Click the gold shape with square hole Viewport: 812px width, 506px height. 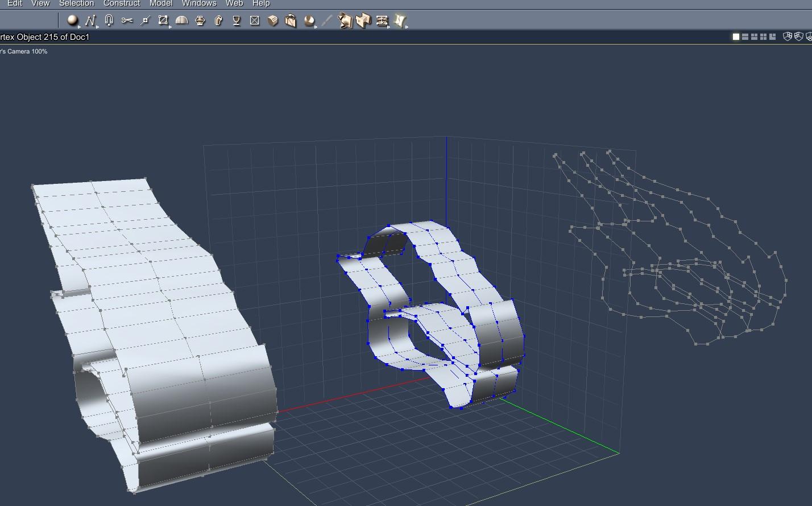(x=363, y=20)
